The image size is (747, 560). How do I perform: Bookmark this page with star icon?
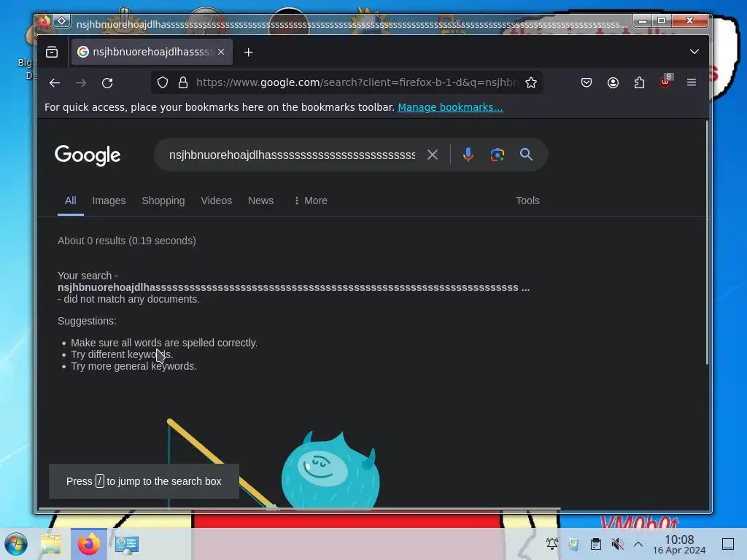pos(531,83)
